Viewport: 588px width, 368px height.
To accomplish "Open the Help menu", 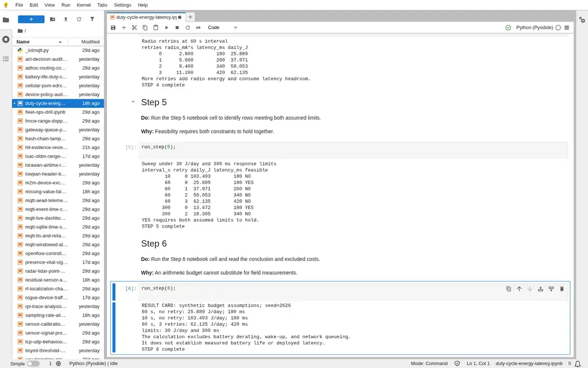I will [143, 5].
